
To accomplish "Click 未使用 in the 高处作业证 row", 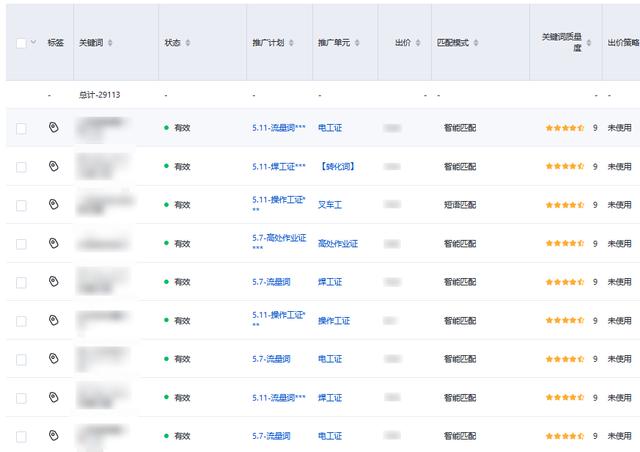I will pyautogui.click(x=619, y=244).
